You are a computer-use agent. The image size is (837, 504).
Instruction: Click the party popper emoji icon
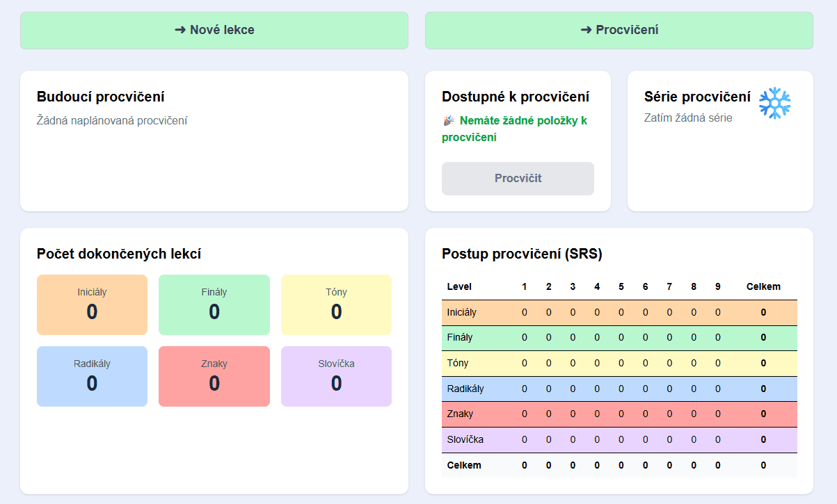point(449,121)
